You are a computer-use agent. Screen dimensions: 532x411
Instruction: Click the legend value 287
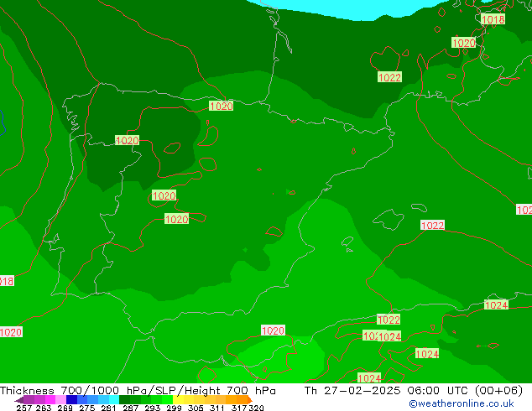pos(130,408)
